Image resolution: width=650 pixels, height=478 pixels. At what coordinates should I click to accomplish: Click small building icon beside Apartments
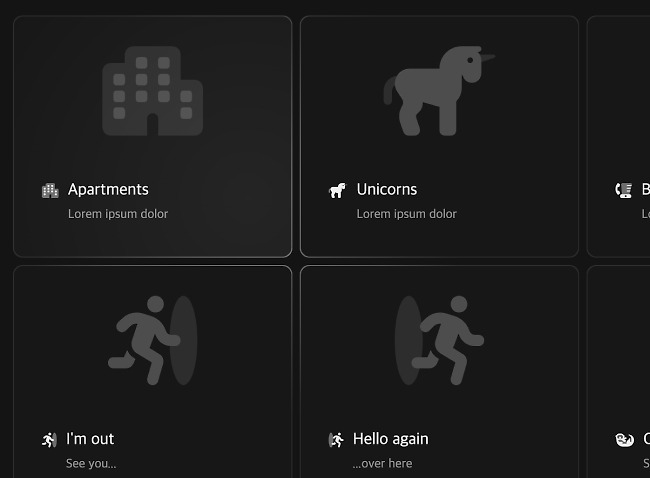click(x=50, y=191)
